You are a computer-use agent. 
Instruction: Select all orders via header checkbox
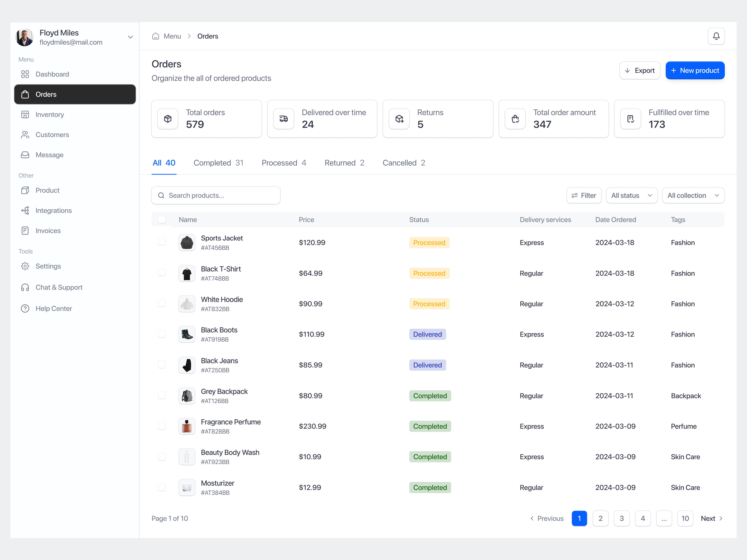[162, 219]
